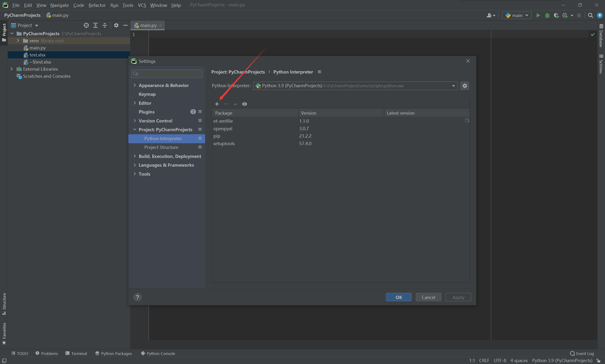
Task: Open SciView side tool window
Action: 601,64
